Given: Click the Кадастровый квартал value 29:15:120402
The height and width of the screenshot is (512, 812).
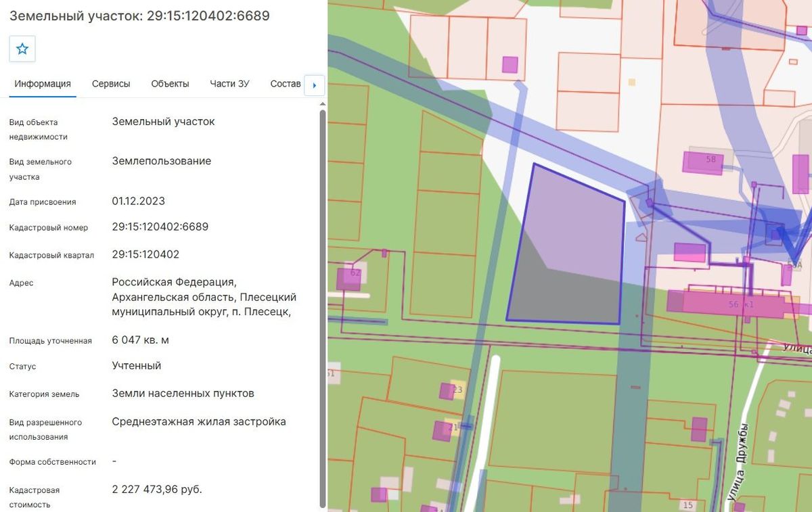Looking at the screenshot, I should (x=145, y=254).
